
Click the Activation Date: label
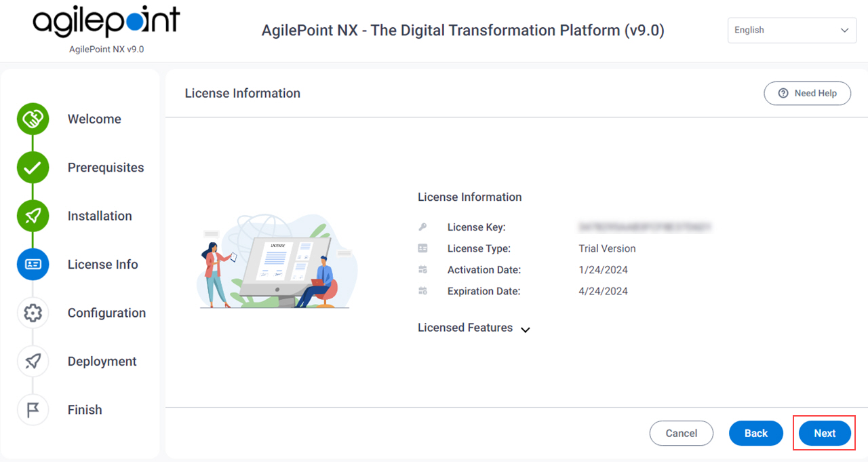tap(484, 270)
